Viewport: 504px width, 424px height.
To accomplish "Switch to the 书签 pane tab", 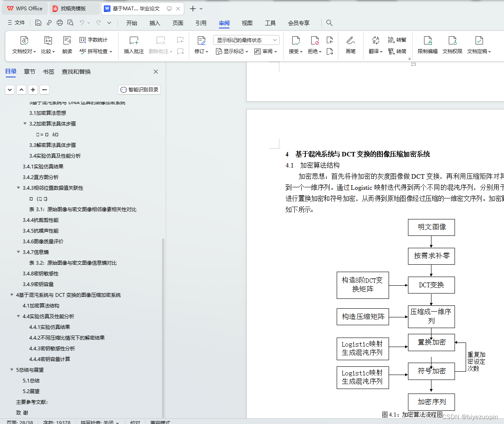I will (49, 72).
